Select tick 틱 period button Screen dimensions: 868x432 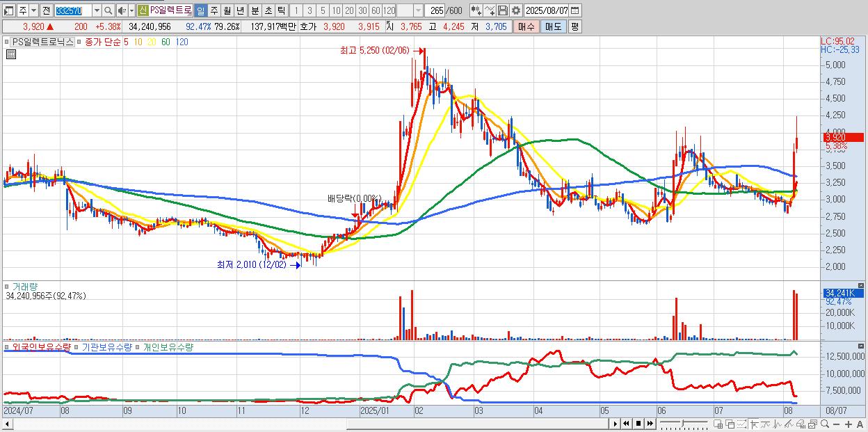(281, 10)
